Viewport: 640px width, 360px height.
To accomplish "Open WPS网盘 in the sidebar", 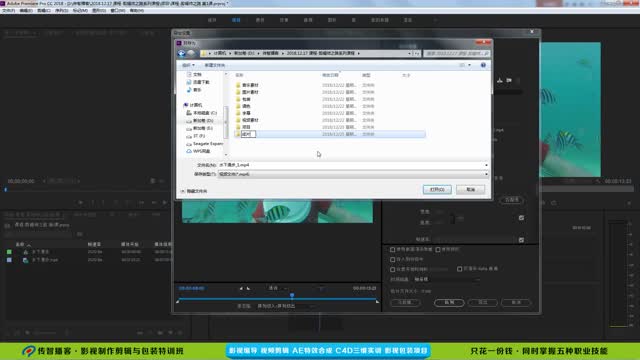I will 198,151.
